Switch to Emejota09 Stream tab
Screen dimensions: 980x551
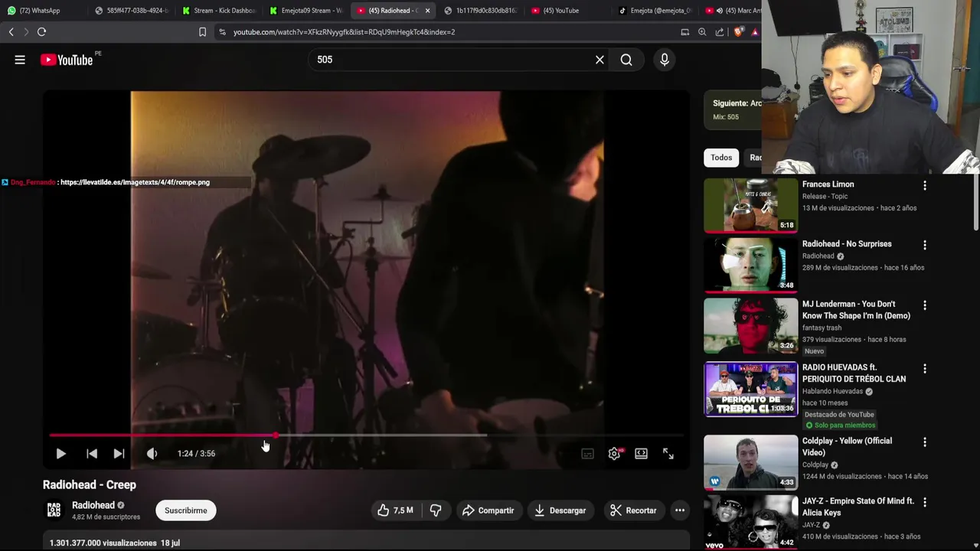pos(306,11)
